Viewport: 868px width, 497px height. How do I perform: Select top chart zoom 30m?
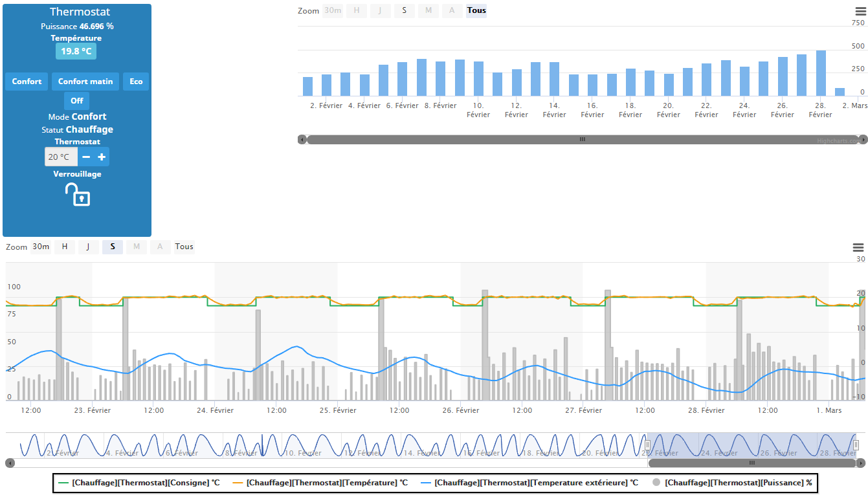[333, 10]
